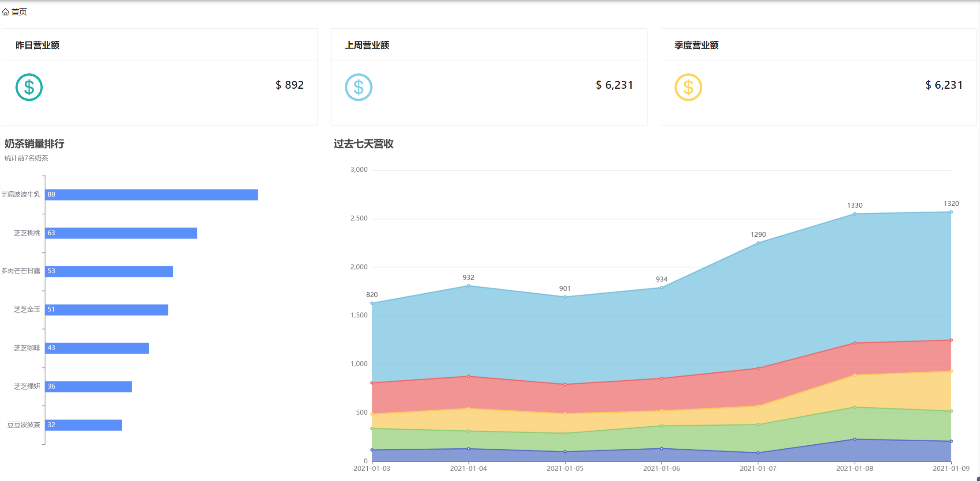This screenshot has width=980, height=481.
Task: Select the 上周营业额 card title
Action: [x=367, y=45]
